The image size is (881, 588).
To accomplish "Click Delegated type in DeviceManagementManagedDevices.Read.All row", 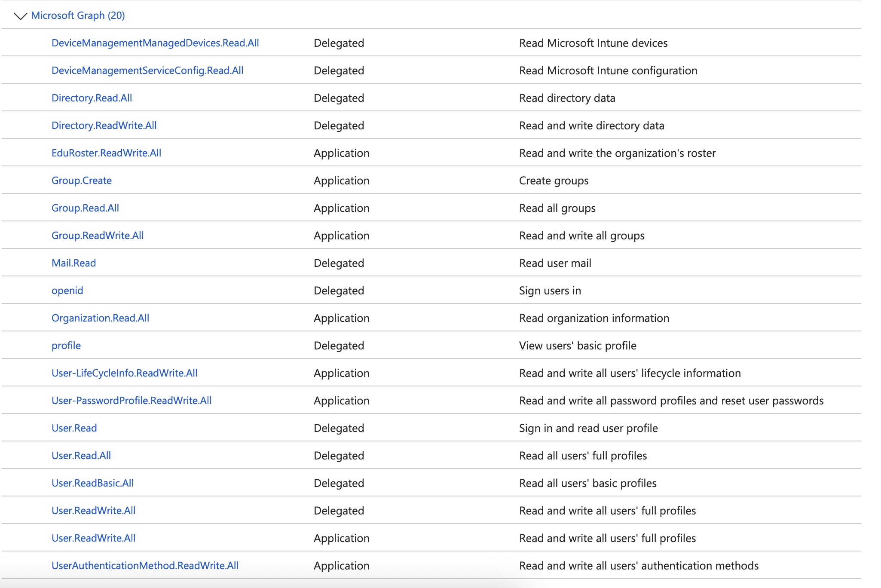I will [339, 43].
